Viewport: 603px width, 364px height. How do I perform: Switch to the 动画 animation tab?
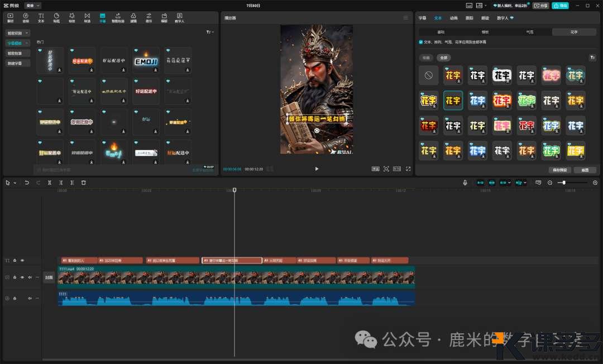click(454, 18)
